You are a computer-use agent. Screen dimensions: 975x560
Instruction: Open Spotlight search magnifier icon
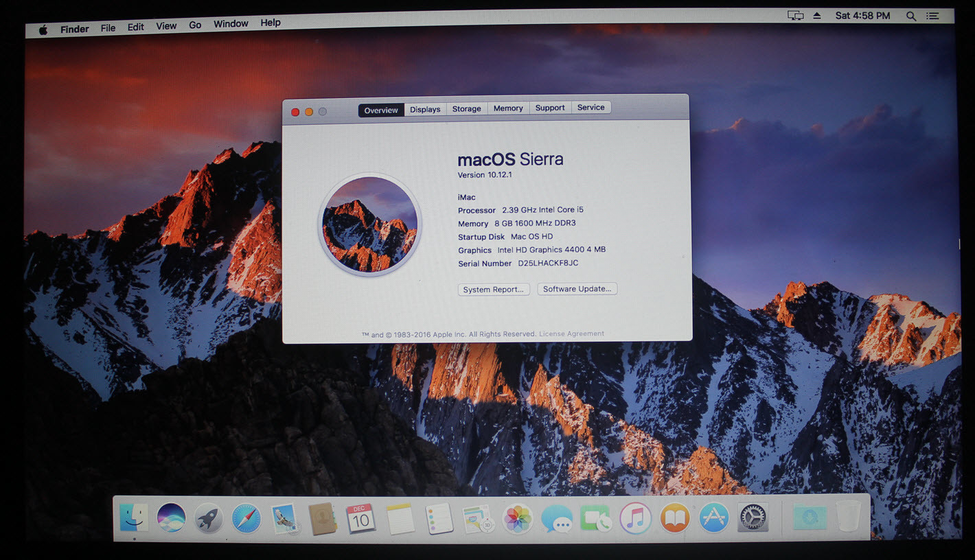pyautogui.click(x=911, y=16)
